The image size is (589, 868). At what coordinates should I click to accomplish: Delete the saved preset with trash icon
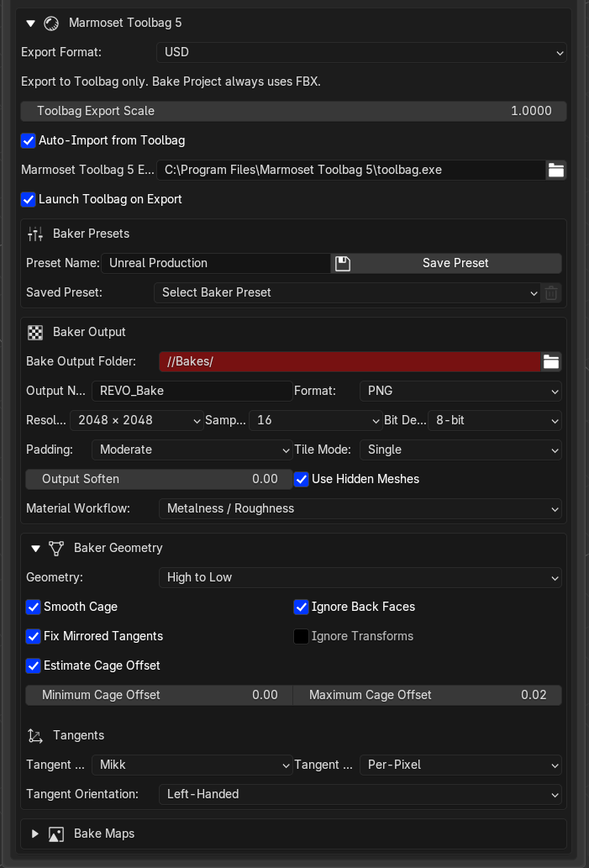click(x=551, y=292)
